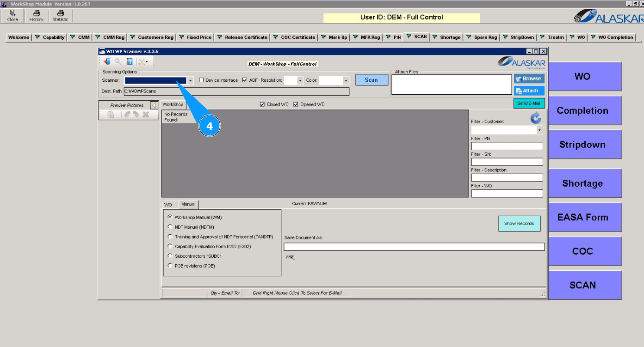644x347 pixels.
Task: Click the Show Records button
Action: click(519, 224)
